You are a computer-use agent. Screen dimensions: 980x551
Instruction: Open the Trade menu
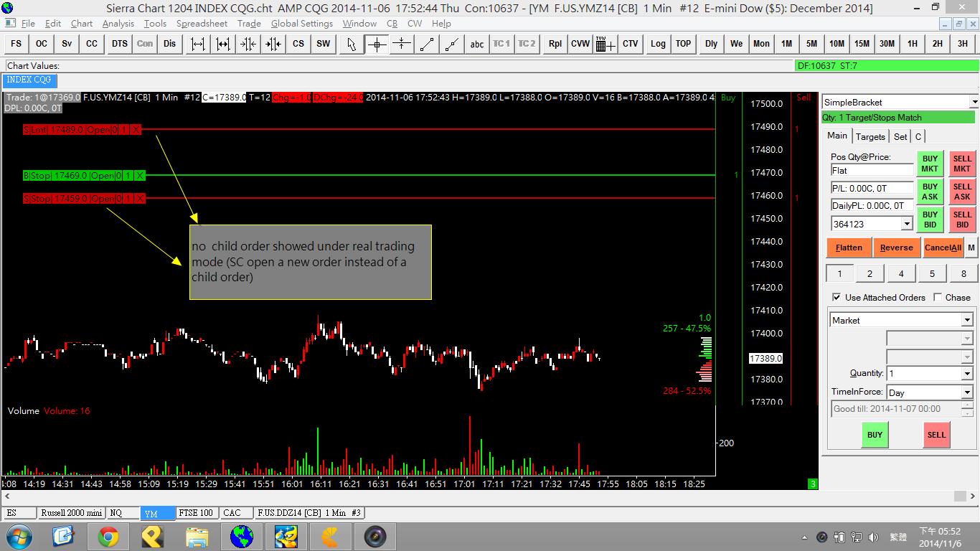tap(249, 24)
